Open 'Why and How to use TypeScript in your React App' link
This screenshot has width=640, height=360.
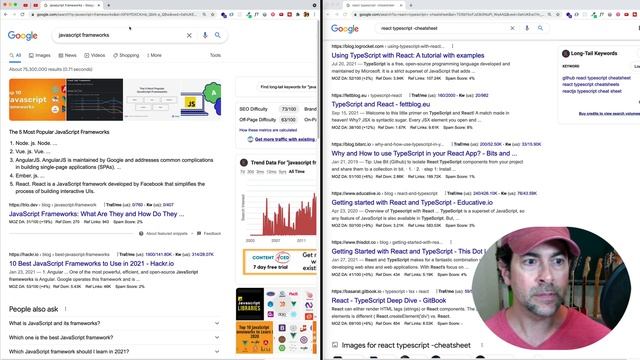click(x=424, y=153)
